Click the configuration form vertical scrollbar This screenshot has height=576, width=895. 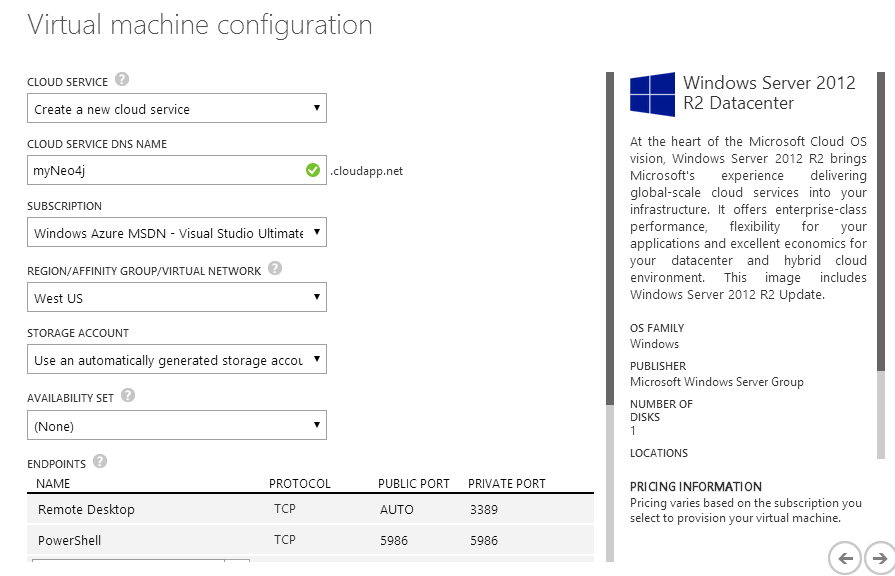click(x=610, y=239)
